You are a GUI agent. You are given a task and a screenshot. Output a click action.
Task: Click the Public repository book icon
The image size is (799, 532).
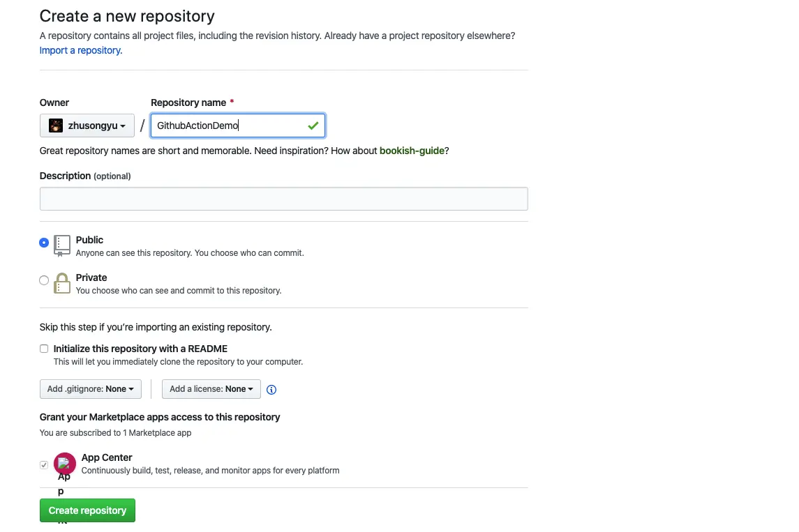point(61,245)
